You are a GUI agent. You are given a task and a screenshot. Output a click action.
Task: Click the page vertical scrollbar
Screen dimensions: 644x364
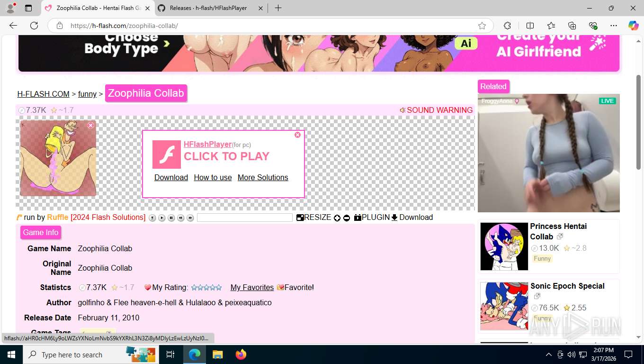638,122
